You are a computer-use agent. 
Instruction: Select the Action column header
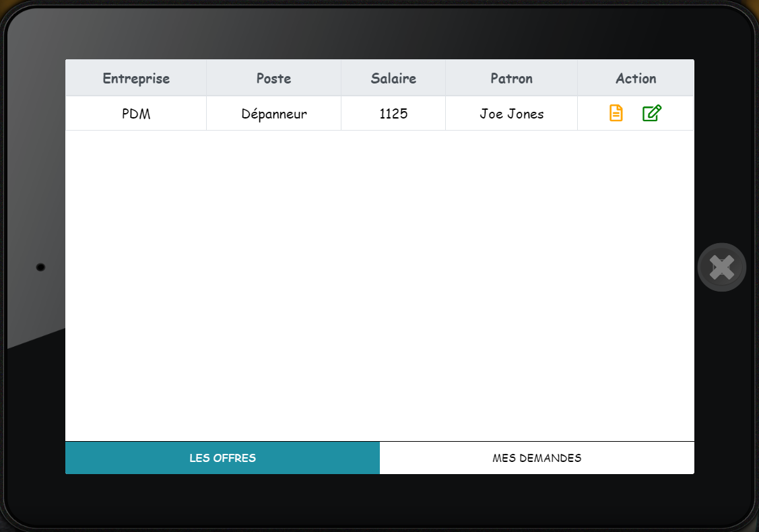point(636,78)
